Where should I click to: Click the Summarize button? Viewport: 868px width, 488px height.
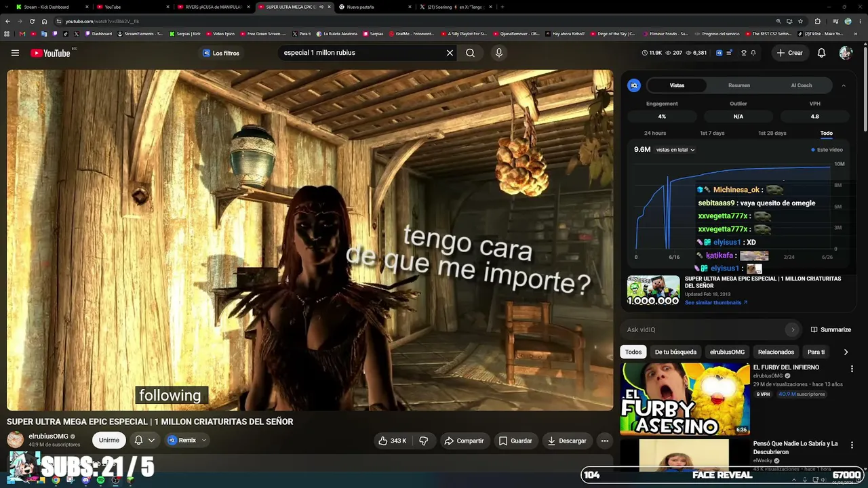pos(831,329)
